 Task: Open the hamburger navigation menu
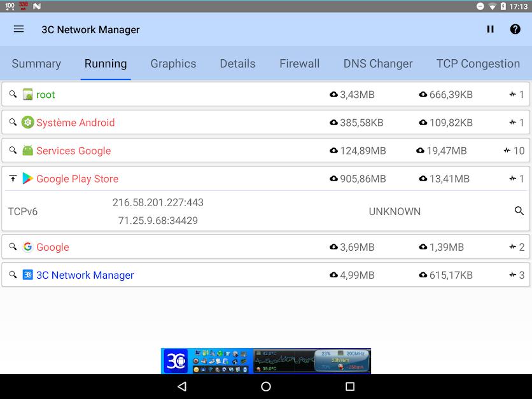coord(18,29)
